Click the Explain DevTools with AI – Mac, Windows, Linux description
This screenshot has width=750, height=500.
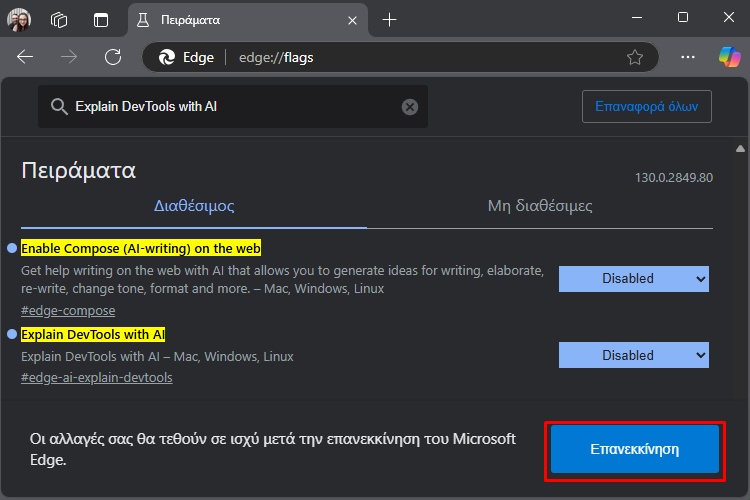157,356
